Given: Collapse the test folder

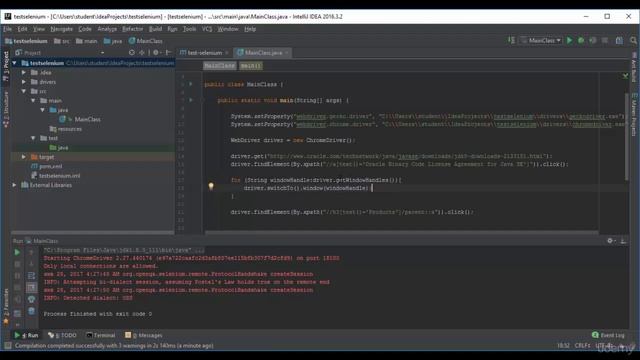Looking at the screenshot, I should coord(33,138).
